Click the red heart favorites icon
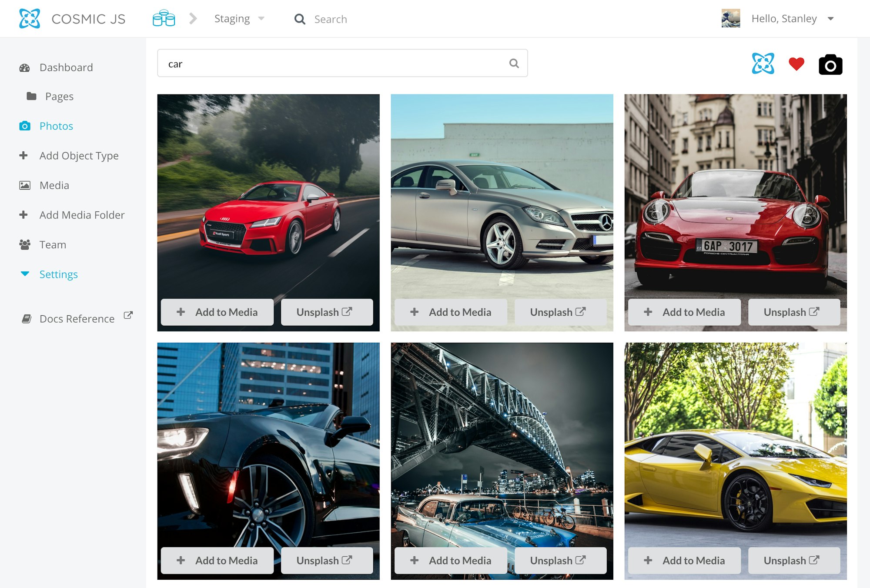Image resolution: width=870 pixels, height=588 pixels. coord(796,64)
